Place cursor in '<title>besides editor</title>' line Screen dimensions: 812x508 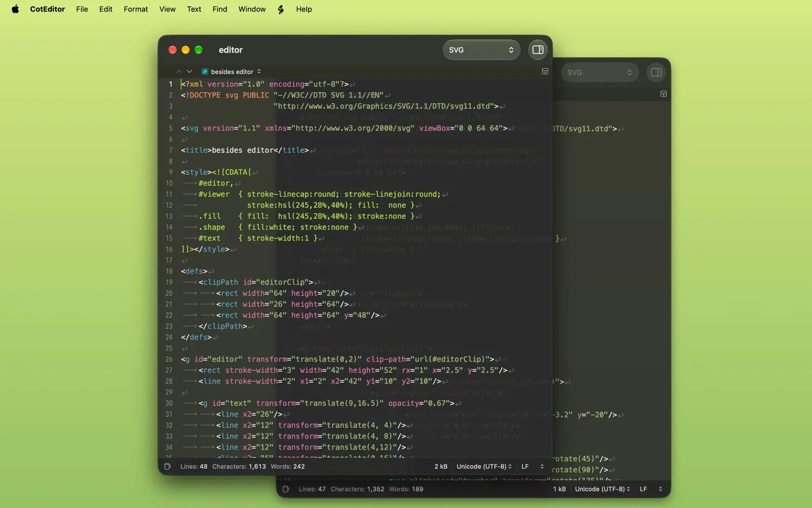245,150
